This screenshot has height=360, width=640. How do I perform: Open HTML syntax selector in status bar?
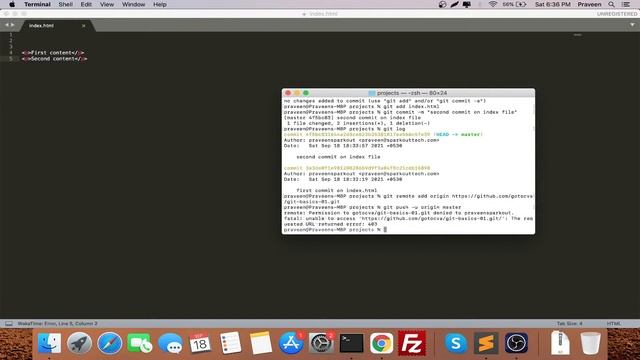(x=613, y=324)
